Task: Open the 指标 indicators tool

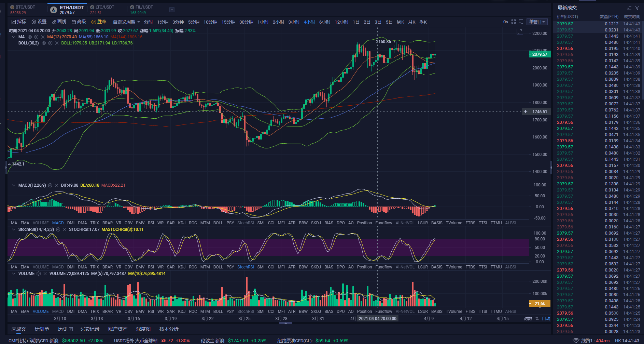Action: tap(19, 22)
